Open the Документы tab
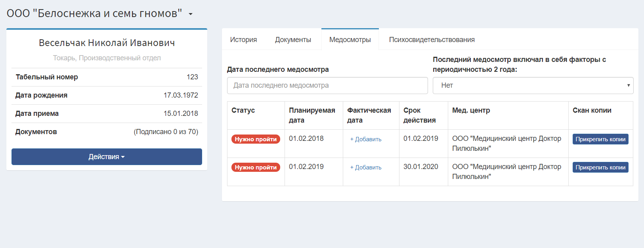The width and height of the screenshot is (644, 248). coord(293,40)
